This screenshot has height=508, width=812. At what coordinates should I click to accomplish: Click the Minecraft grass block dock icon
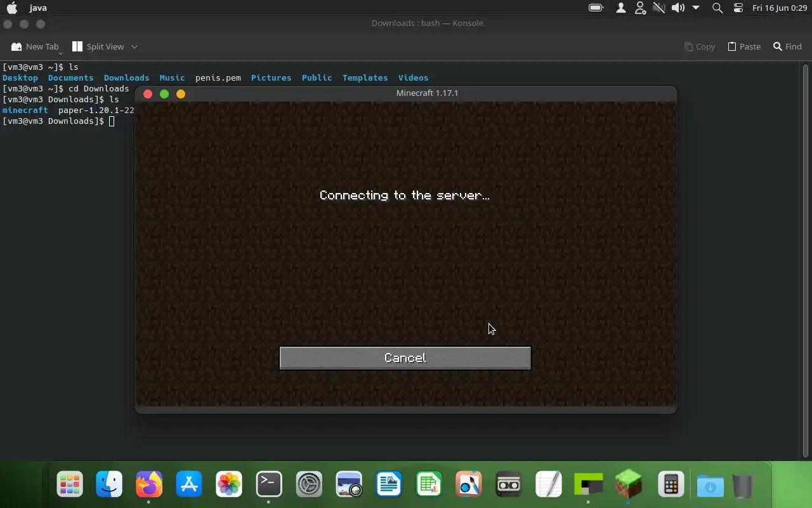pyautogui.click(x=628, y=485)
